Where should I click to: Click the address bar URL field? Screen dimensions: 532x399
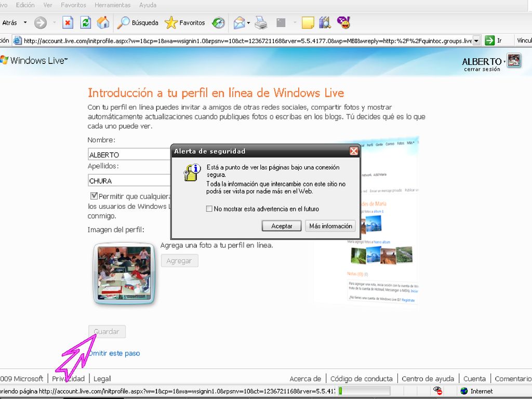pyautogui.click(x=248, y=41)
